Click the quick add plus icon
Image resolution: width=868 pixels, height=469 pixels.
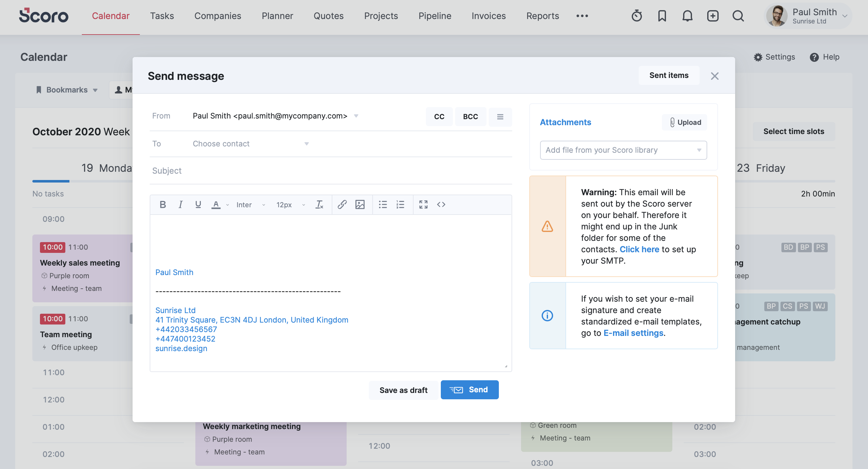[x=713, y=16]
